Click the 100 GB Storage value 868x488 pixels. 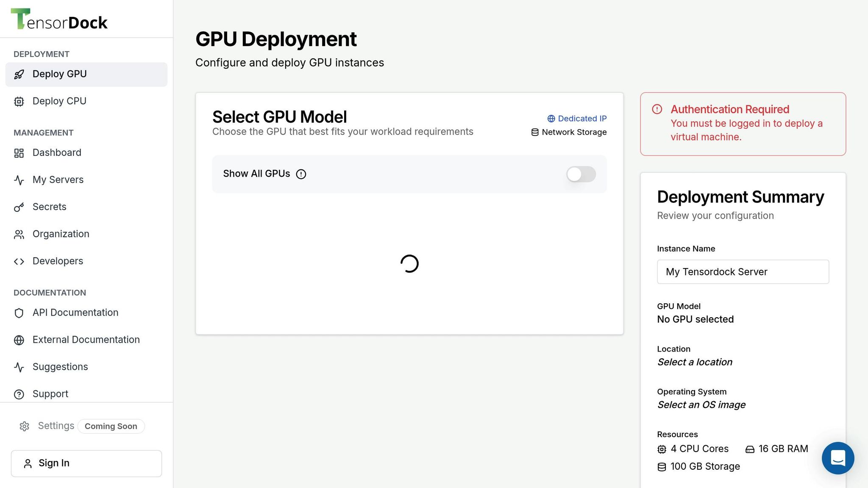(x=705, y=467)
